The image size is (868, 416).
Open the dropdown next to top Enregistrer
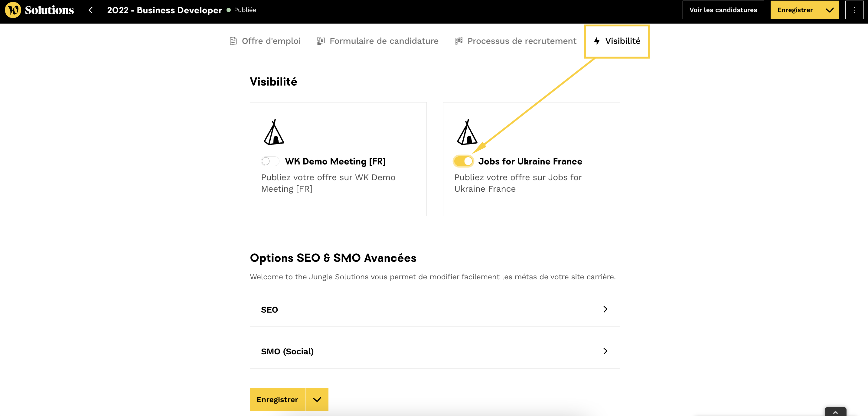pyautogui.click(x=829, y=10)
